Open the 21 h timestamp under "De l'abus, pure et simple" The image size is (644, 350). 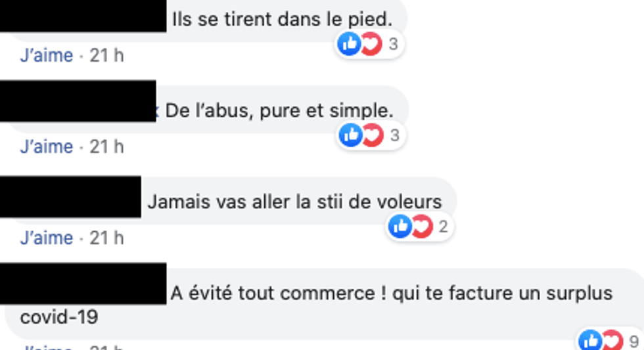pos(106,147)
